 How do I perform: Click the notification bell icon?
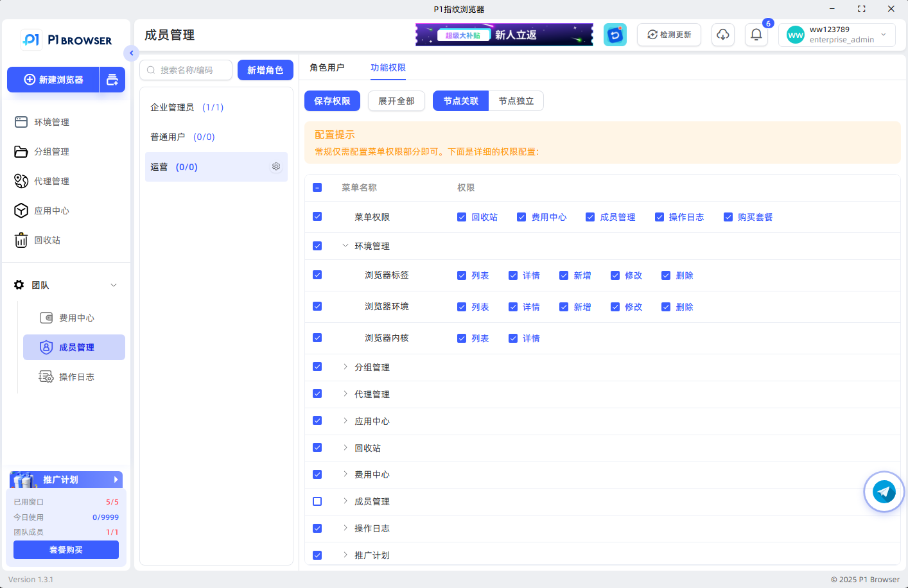(756, 35)
